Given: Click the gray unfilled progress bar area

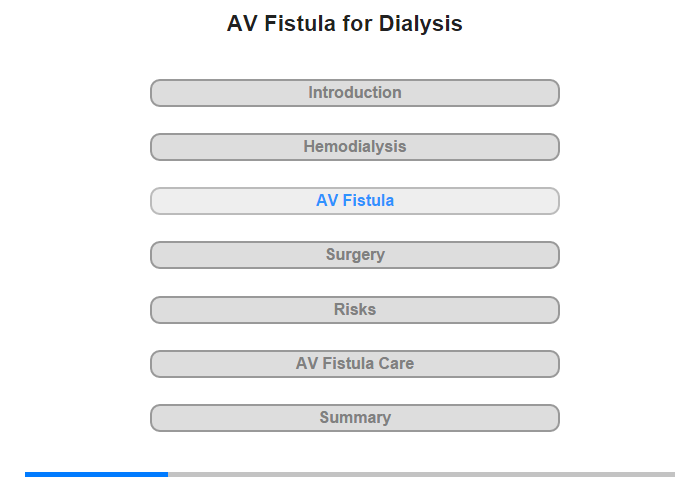Looking at the screenshot, I should click(x=420, y=474).
